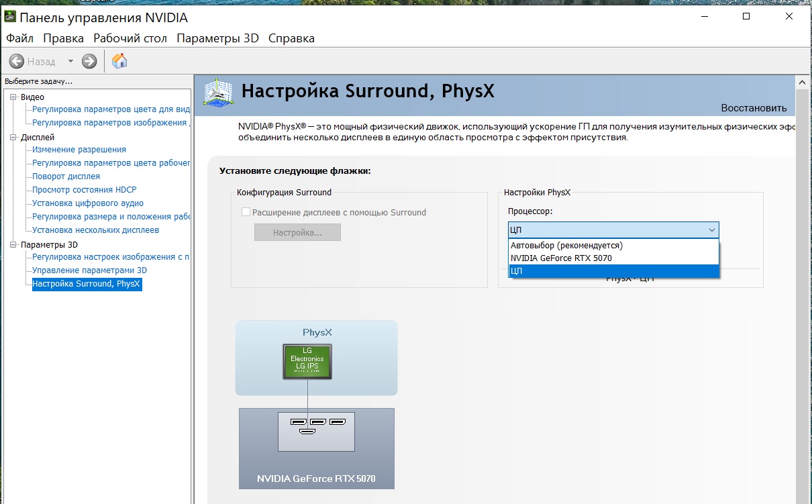
Task: Click the GeForce RTX 5070 ports diagram
Action: pos(317,432)
